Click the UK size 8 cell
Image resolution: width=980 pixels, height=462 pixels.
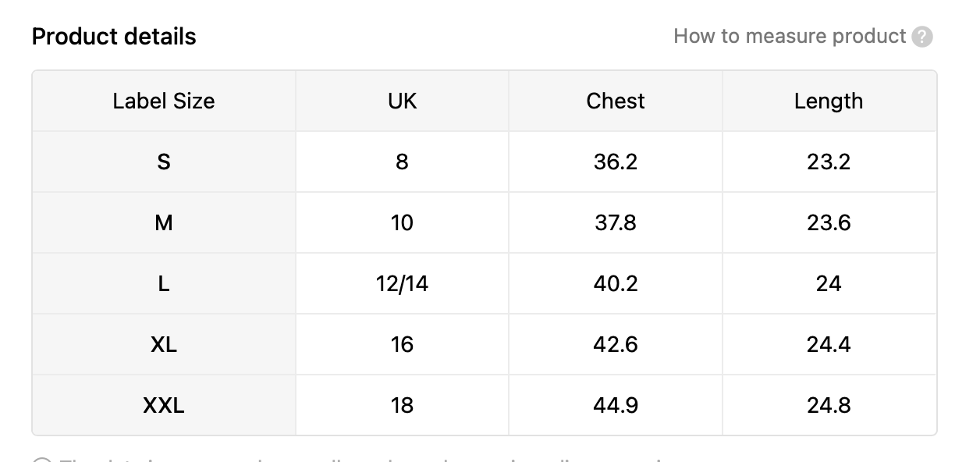(x=402, y=162)
